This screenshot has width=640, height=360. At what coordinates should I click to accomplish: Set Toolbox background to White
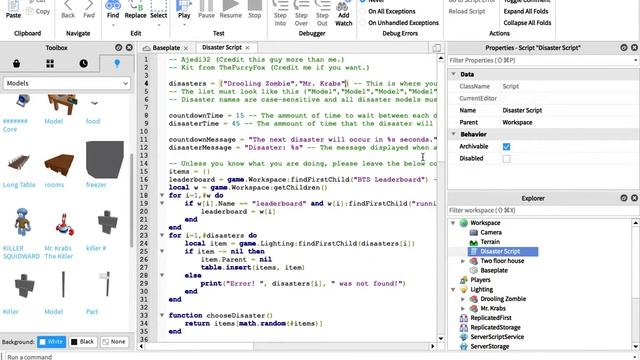tap(51, 342)
